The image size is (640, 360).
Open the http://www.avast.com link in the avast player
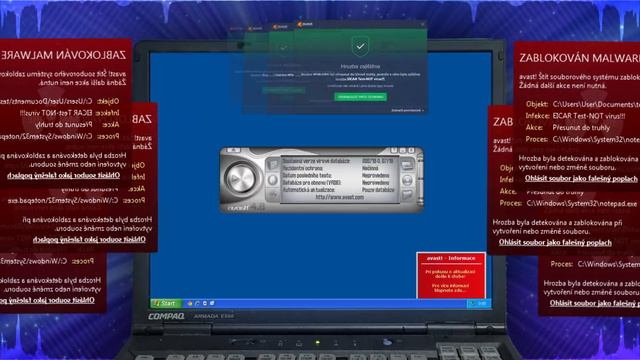click(339, 197)
